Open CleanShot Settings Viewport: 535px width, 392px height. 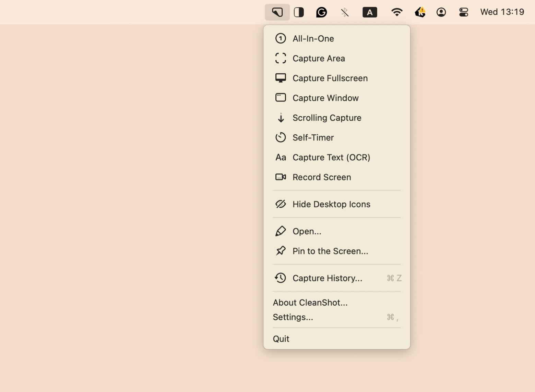coord(293,317)
